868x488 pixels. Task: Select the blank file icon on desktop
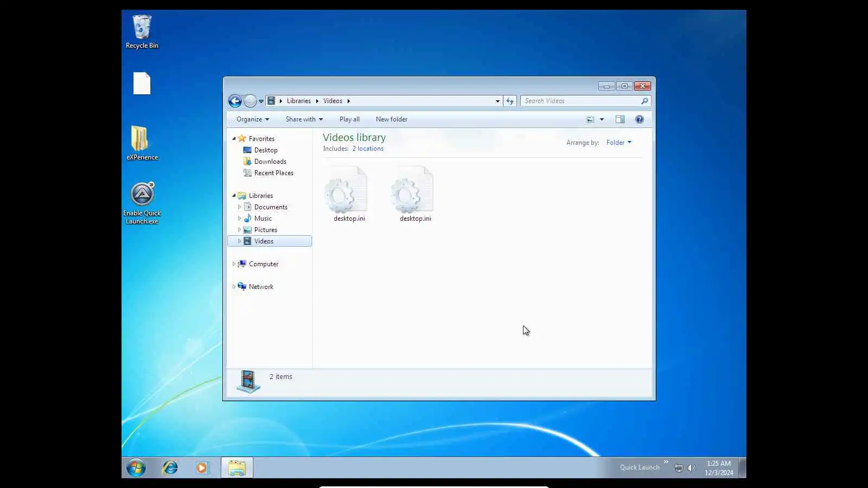pos(142,84)
